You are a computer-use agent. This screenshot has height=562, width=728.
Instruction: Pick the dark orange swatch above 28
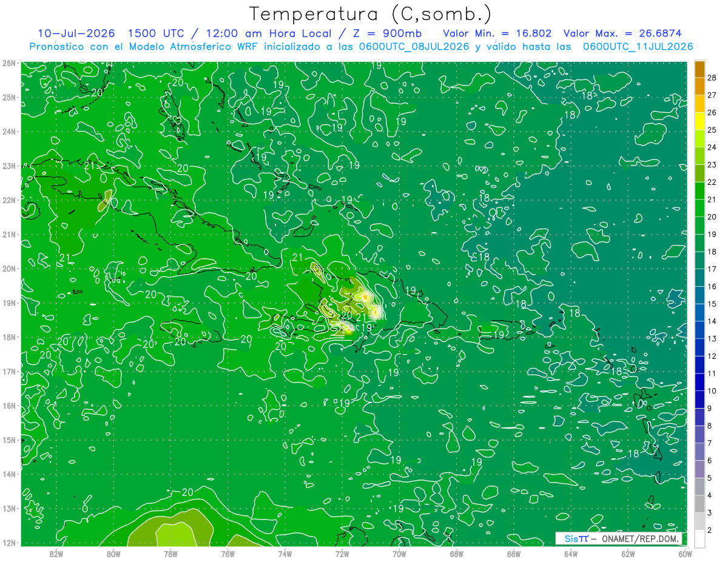(x=699, y=69)
